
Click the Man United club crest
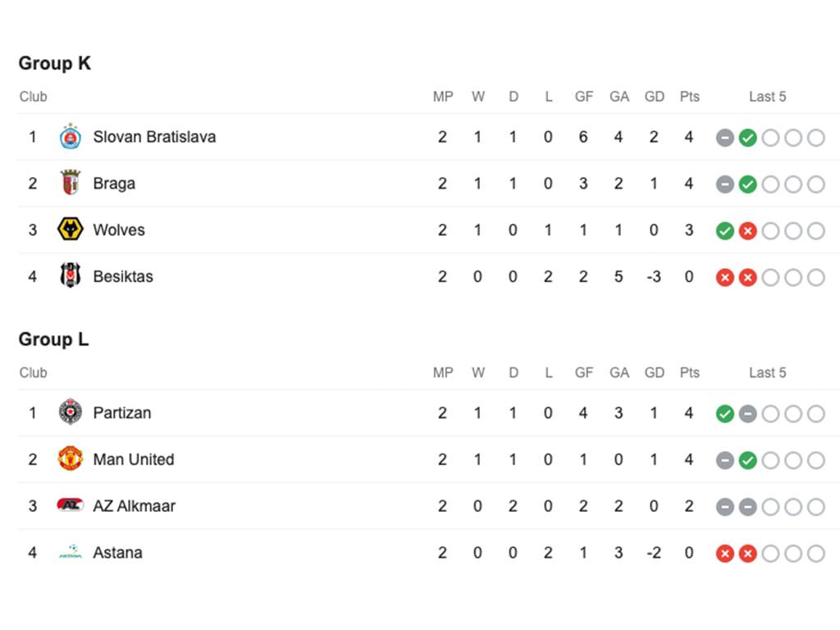tap(71, 459)
